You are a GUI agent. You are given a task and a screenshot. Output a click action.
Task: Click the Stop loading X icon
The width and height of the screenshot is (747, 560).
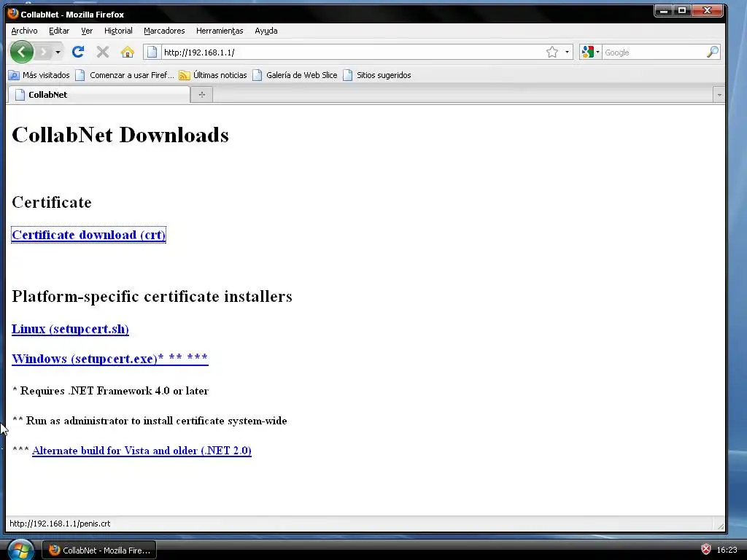102,52
